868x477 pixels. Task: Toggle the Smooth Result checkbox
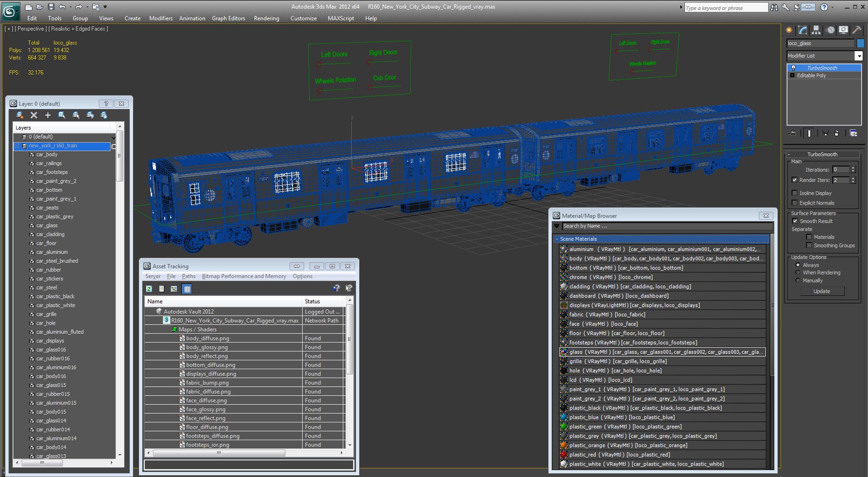795,221
